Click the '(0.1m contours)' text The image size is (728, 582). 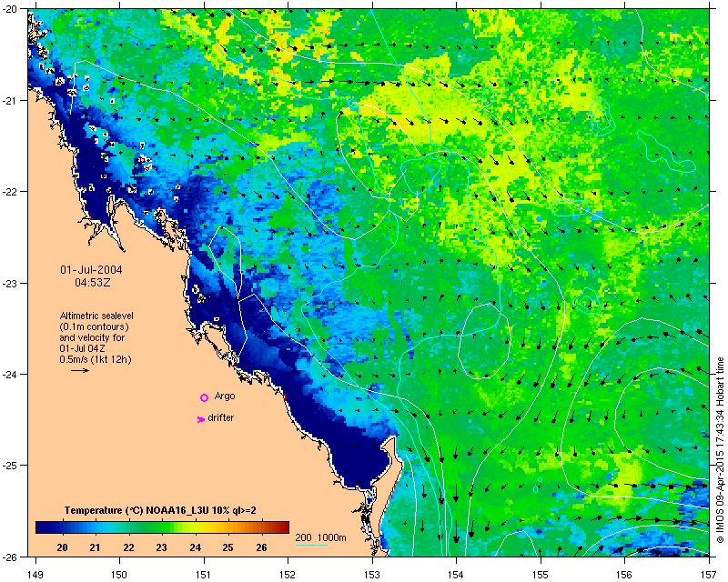pos(95,326)
